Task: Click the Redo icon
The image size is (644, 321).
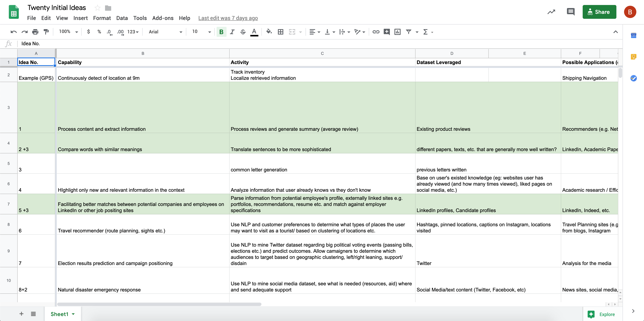Action: point(25,32)
